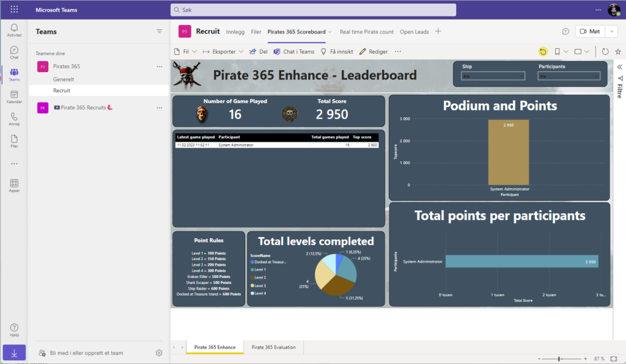Click the Møt meeting button
The height and width of the screenshot is (364, 626).
[x=591, y=32]
